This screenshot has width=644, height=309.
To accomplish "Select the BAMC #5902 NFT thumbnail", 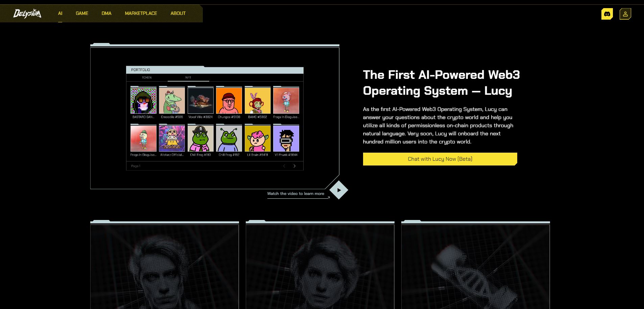I will click(x=258, y=101).
